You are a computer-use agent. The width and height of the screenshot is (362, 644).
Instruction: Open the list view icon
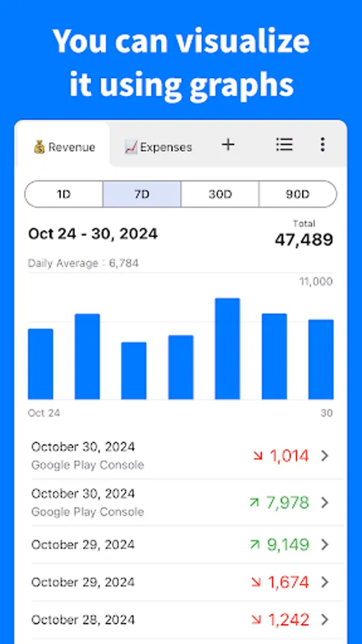coord(284,145)
